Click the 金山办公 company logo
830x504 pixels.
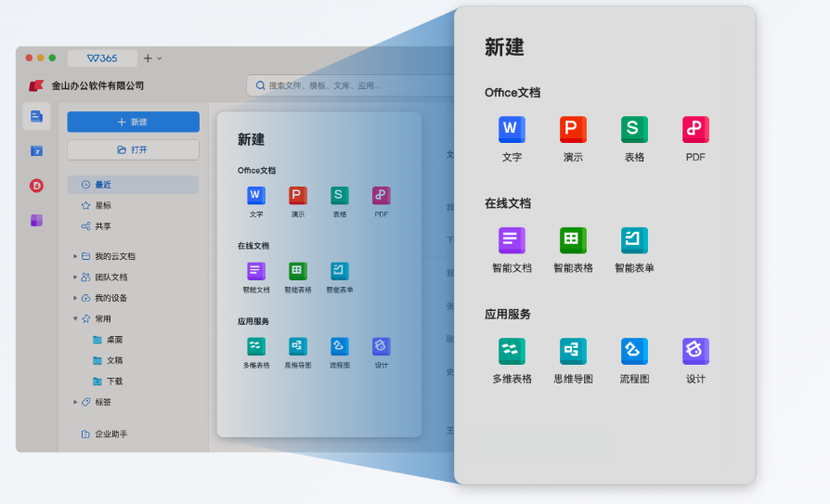[x=36, y=85]
